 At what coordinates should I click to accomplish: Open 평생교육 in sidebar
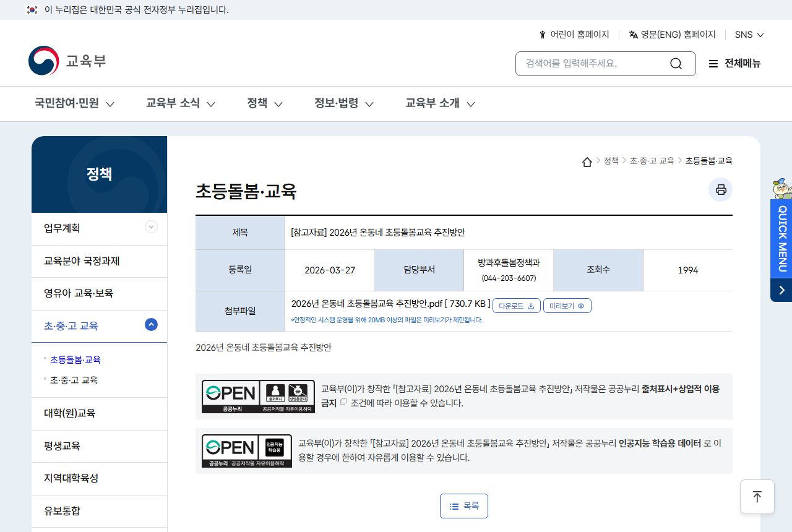(99, 447)
